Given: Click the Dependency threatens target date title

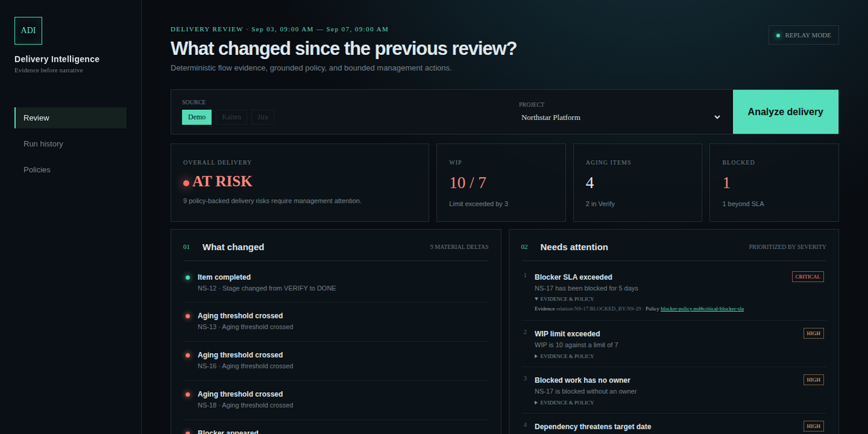Looking at the screenshot, I should coord(593,427).
